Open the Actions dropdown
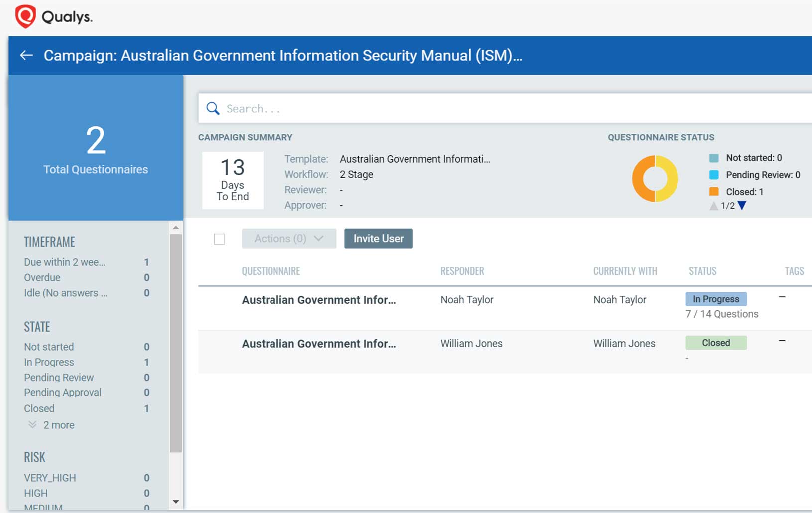Image resolution: width=812 pixels, height=513 pixels. pyautogui.click(x=289, y=238)
